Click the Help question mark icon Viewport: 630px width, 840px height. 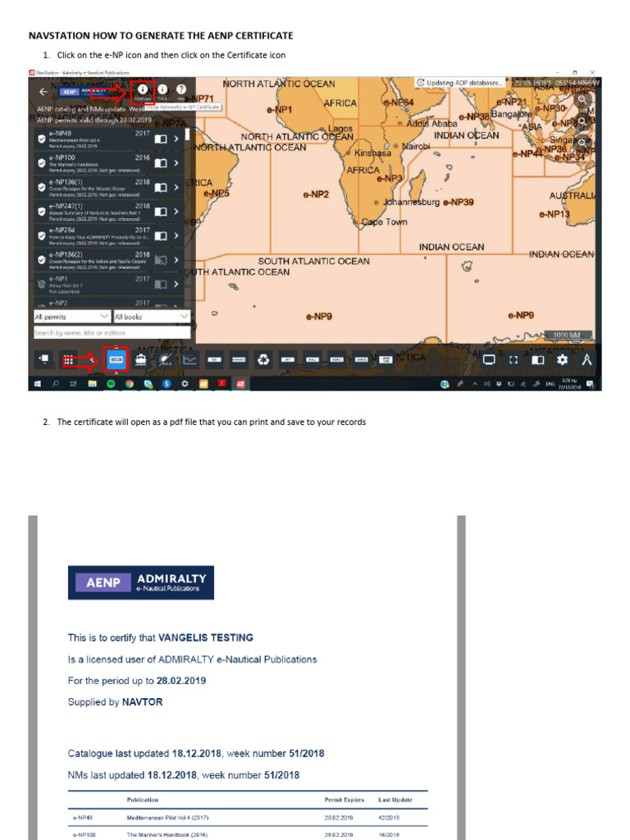tap(181, 89)
